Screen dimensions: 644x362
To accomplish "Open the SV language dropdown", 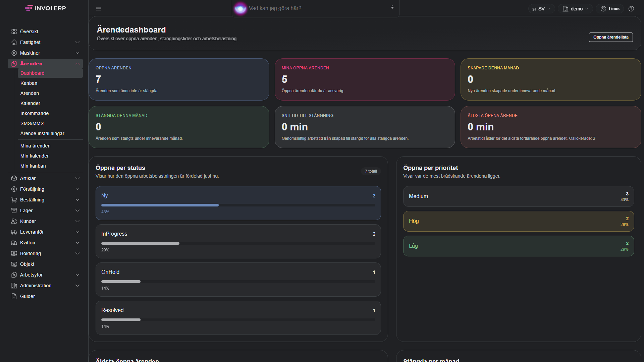I will [541, 9].
